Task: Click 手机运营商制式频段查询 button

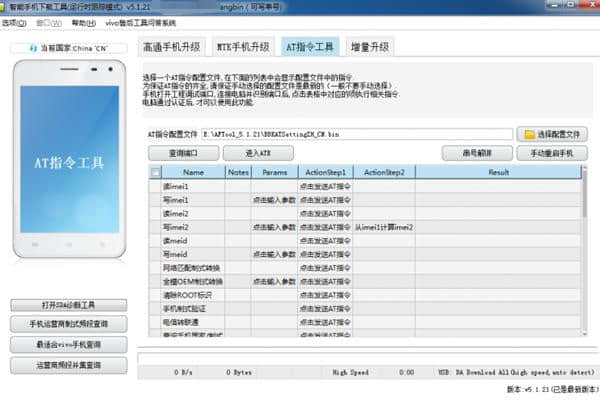Action: (x=69, y=324)
